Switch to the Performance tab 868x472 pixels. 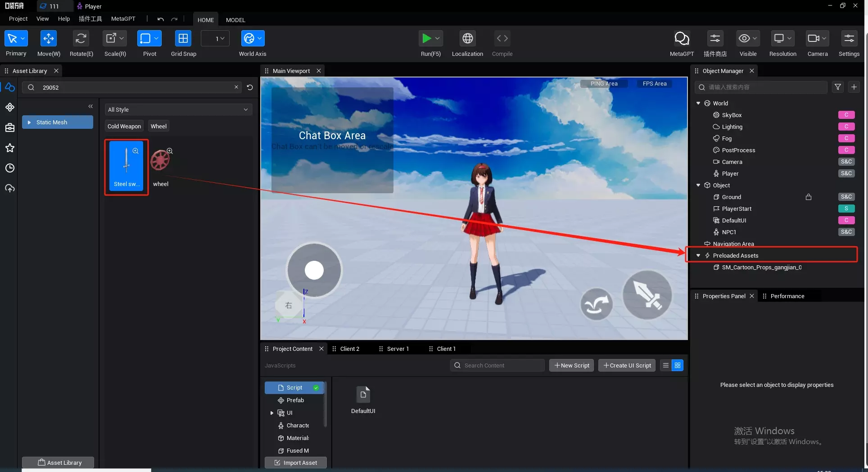[787, 296]
